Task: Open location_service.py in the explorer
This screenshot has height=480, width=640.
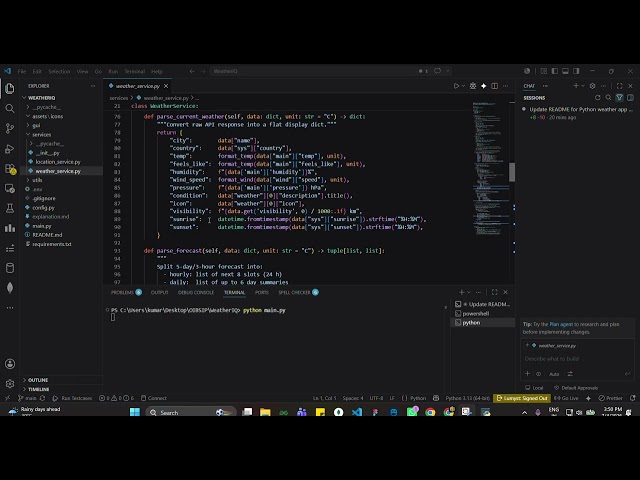Action: [58, 162]
